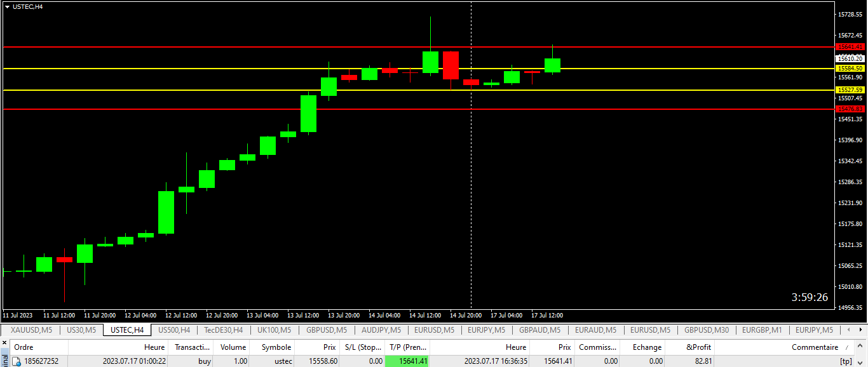Click the green highlighted 15641.41 T/P cell
Image resolution: width=868 pixels, height=367 pixels.
[407, 361]
